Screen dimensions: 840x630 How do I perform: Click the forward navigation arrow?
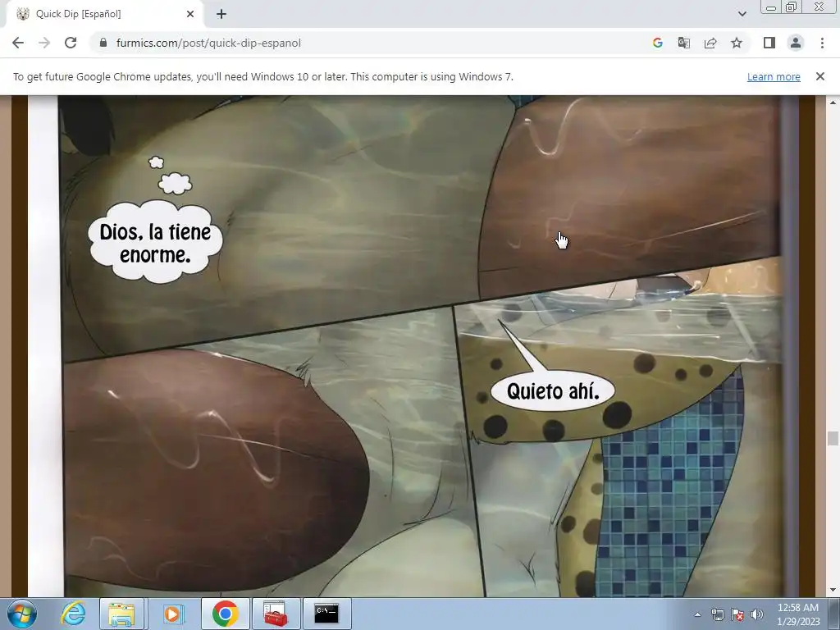44,43
